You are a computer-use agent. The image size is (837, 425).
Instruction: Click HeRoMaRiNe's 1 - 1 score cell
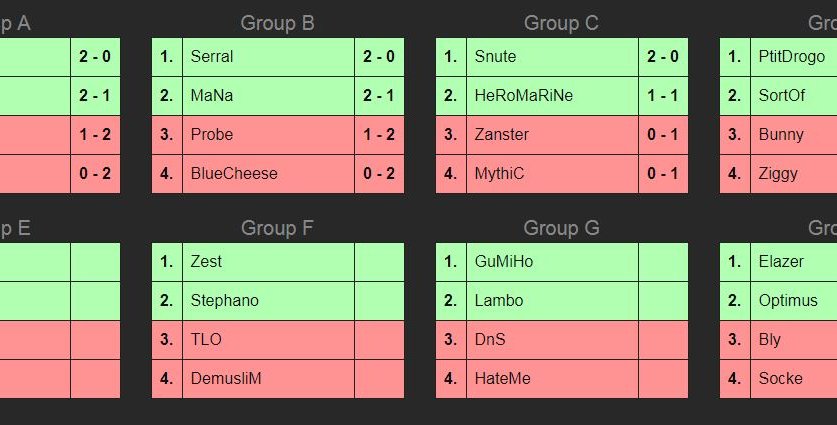pyautogui.click(x=663, y=96)
